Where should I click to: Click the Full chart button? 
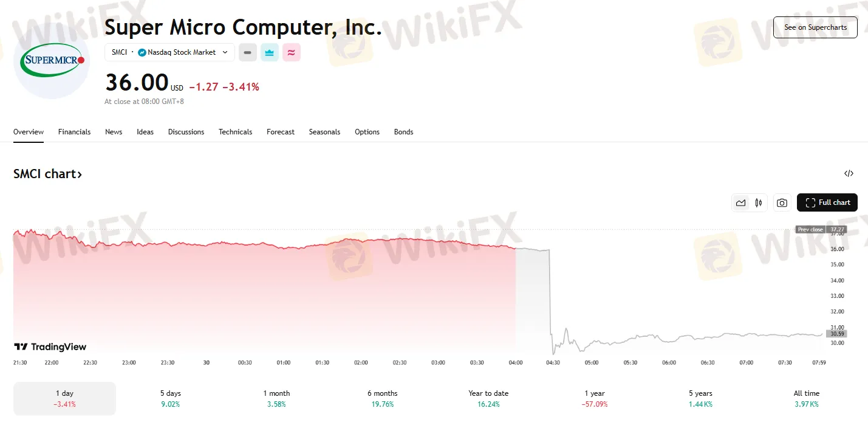coord(827,202)
